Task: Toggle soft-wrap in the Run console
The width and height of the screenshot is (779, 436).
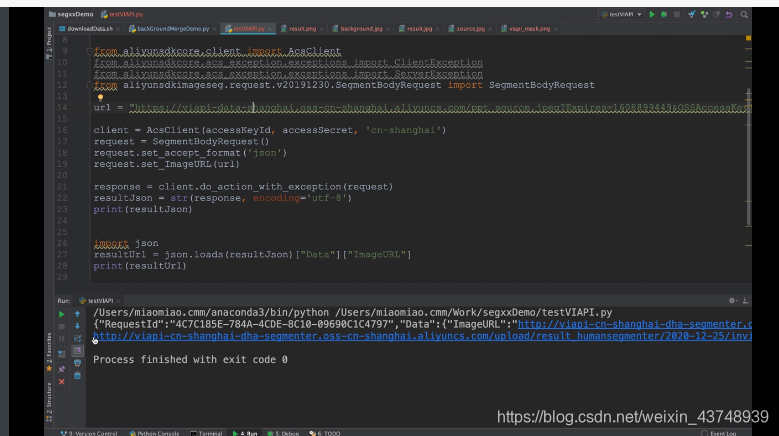Action: [x=78, y=339]
